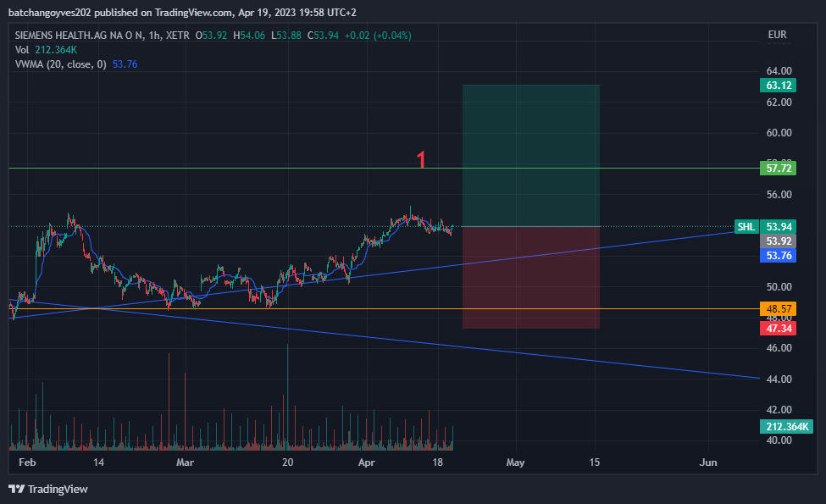Click the red stop-loss zone of long position

click(x=531, y=278)
